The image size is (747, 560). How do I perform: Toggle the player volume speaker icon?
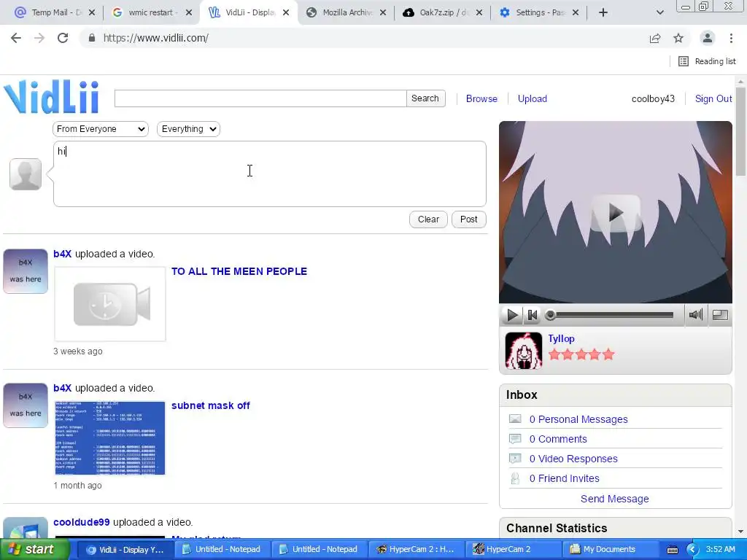pyautogui.click(x=695, y=315)
